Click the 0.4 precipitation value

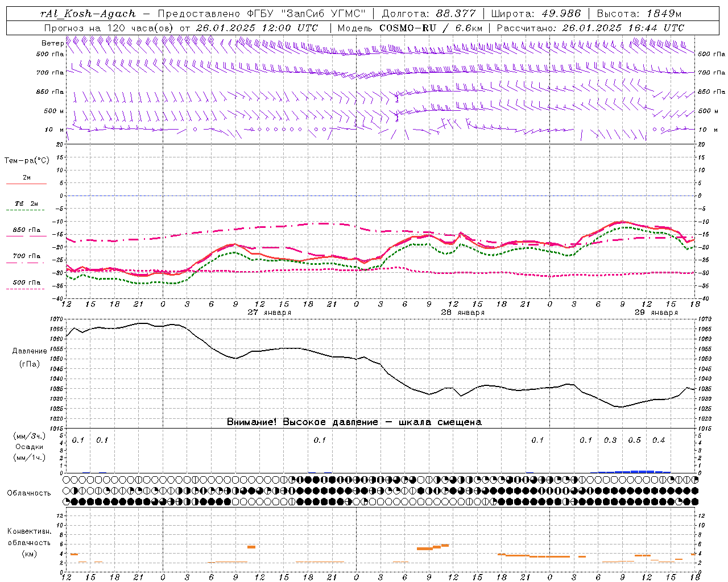tap(659, 440)
